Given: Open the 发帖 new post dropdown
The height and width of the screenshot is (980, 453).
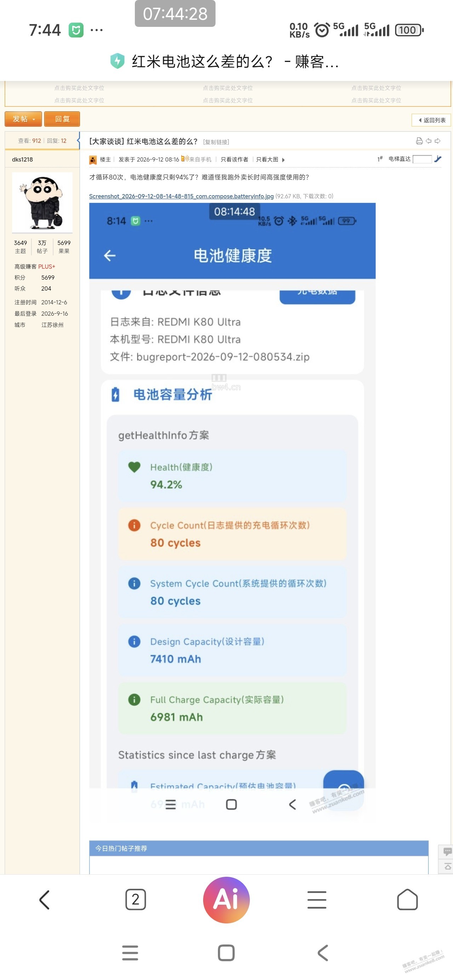Looking at the screenshot, I should click(x=23, y=119).
